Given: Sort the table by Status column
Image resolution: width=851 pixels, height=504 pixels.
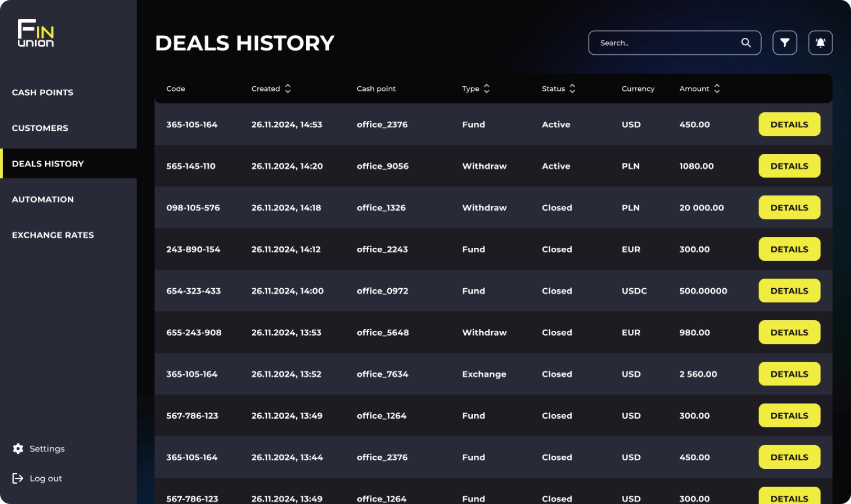Looking at the screenshot, I should point(572,89).
